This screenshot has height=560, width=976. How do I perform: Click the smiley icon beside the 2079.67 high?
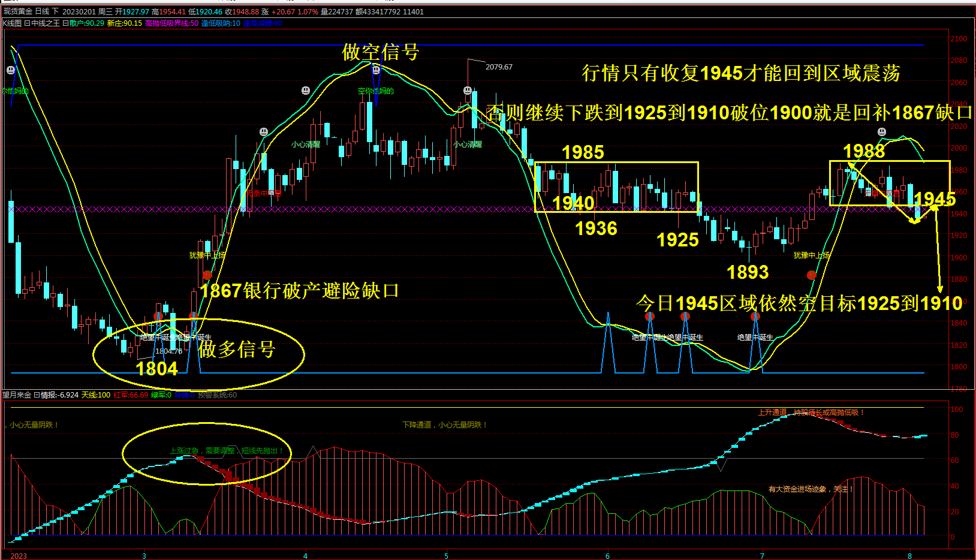(x=468, y=91)
